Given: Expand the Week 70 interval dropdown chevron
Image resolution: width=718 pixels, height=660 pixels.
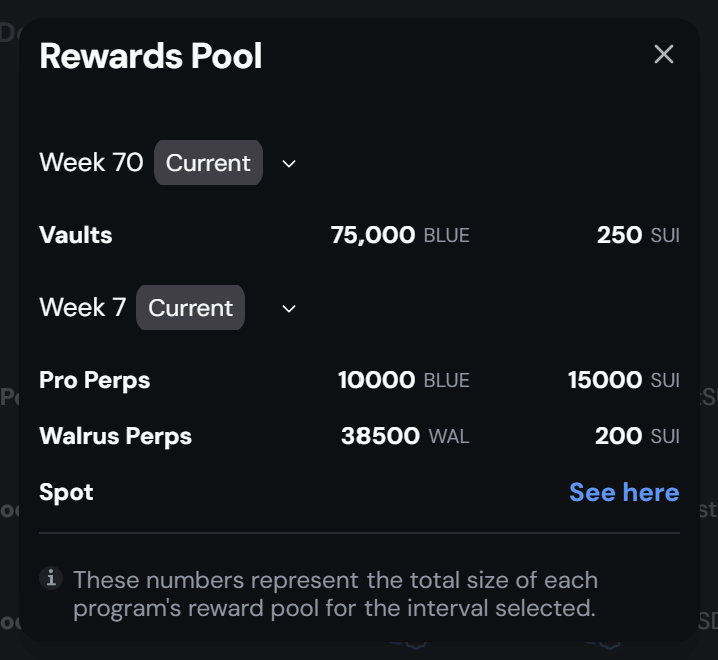Looking at the screenshot, I should [289, 163].
